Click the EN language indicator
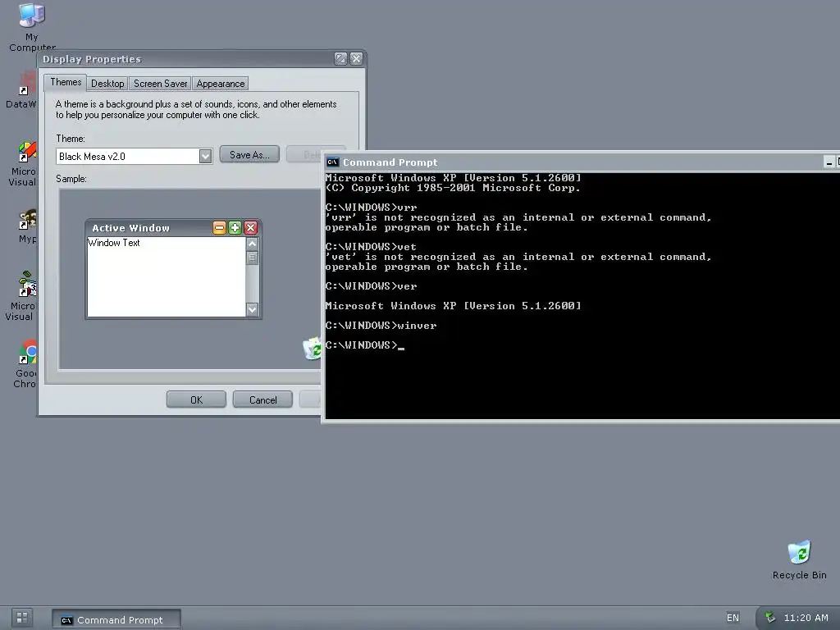This screenshot has width=840, height=630. (733, 618)
